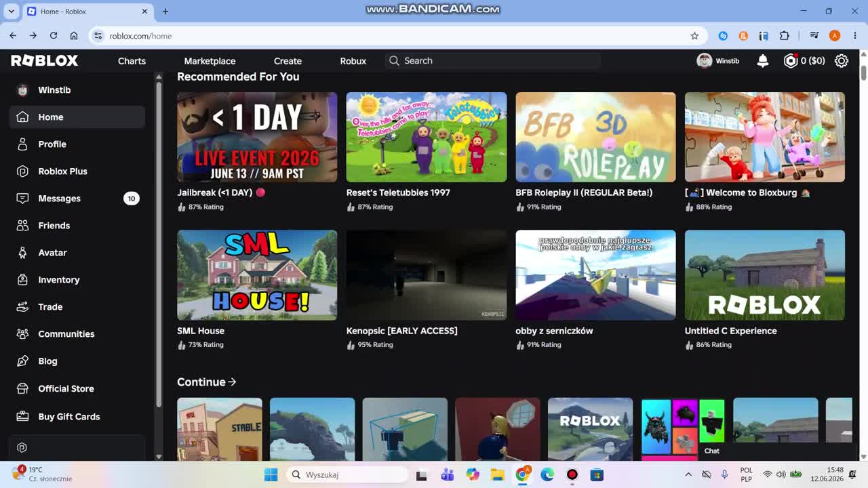
Task: Open BFB Roleplay II thumbnail
Action: tap(595, 137)
